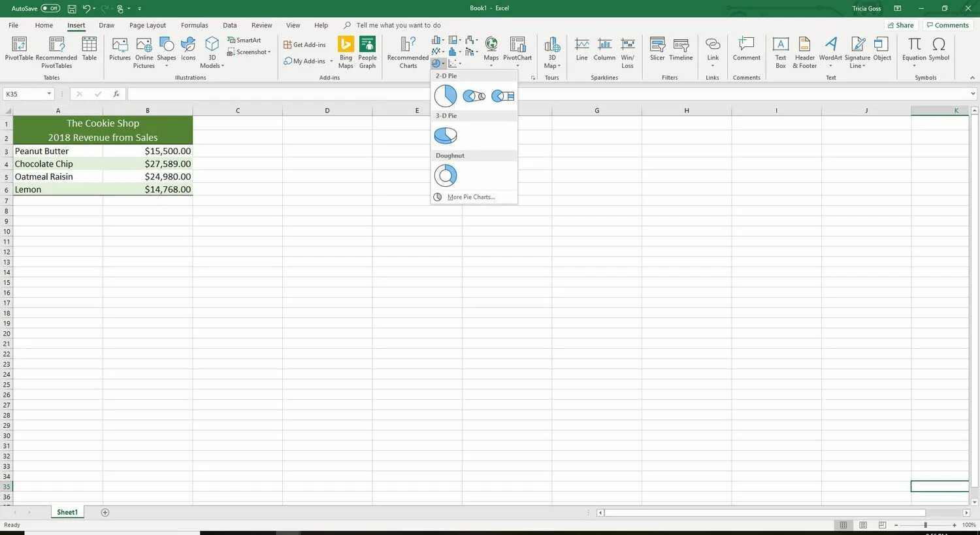Zoom out with the minus button
The image size is (980, 535).
click(896, 525)
